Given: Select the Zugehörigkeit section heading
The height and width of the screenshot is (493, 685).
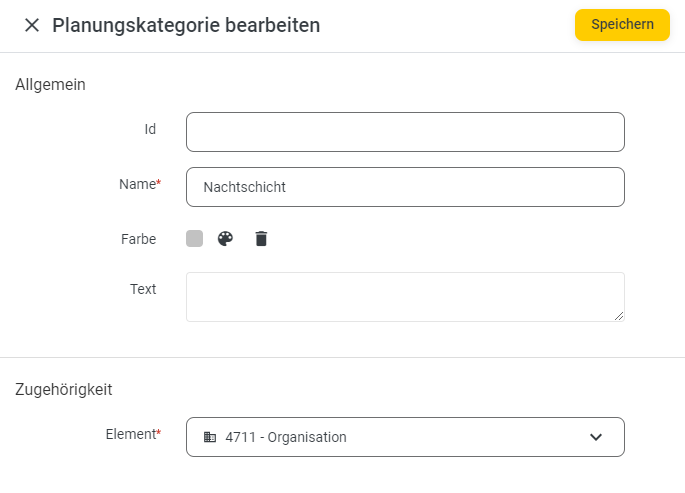Looking at the screenshot, I should click(x=64, y=390).
